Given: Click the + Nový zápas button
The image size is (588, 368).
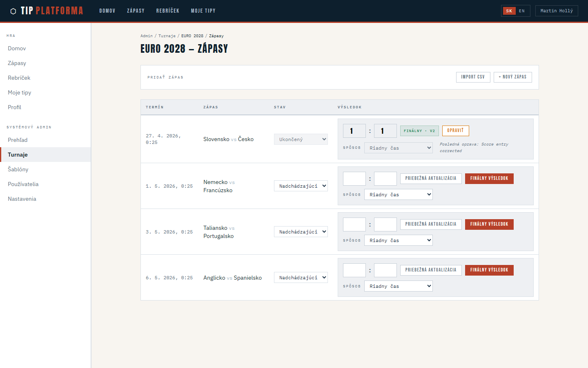Looking at the screenshot, I should point(512,77).
